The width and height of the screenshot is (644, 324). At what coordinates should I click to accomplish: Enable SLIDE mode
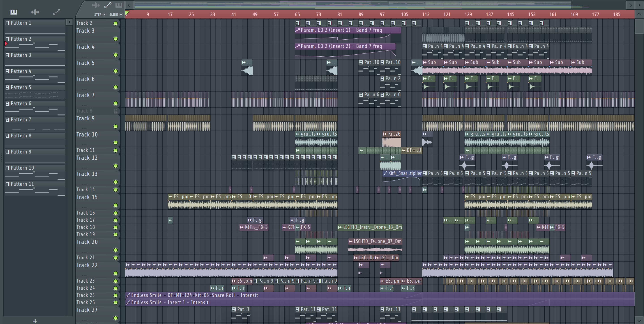click(121, 15)
